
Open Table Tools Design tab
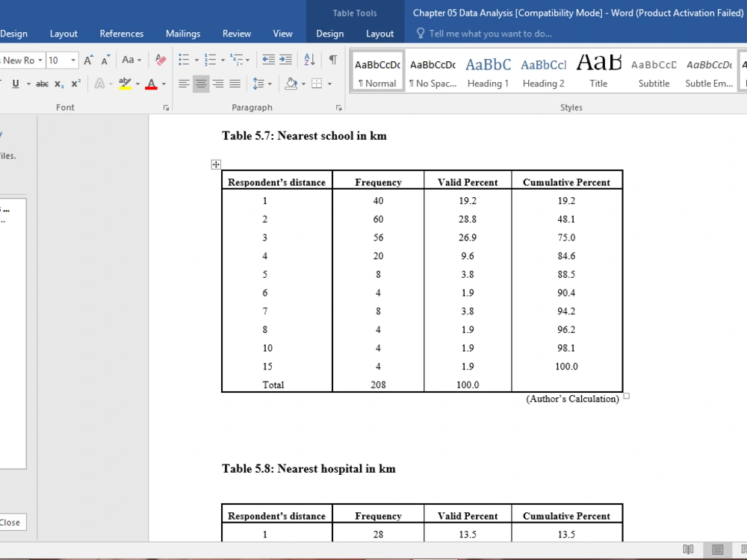329,34
